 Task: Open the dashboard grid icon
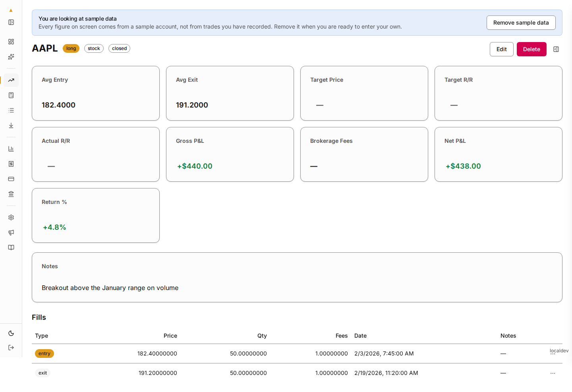11,42
